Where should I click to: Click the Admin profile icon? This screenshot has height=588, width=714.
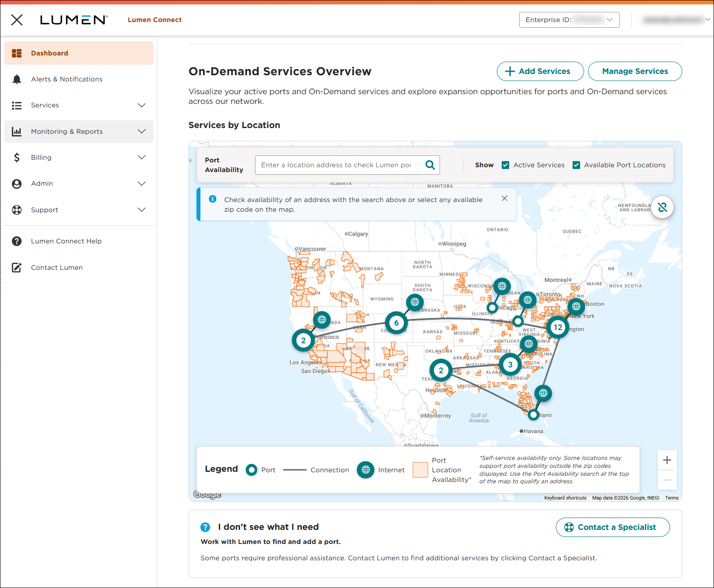pos(17,184)
